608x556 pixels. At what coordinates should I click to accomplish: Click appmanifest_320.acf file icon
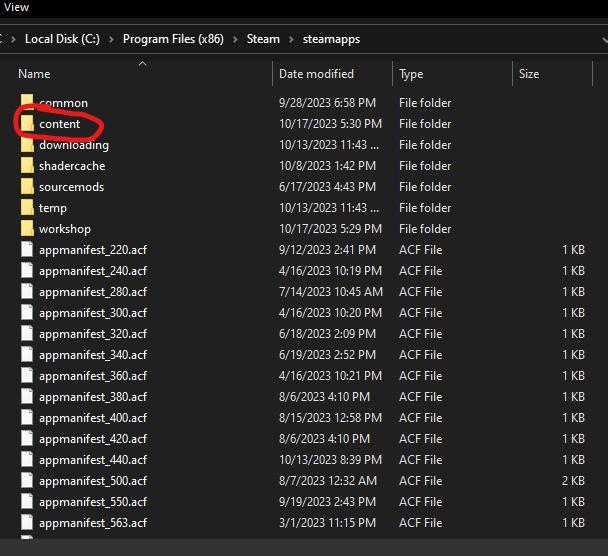27,333
